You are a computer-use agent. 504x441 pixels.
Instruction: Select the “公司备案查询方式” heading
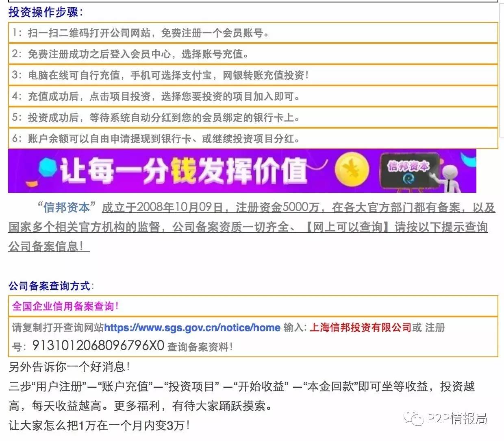pyautogui.click(x=51, y=286)
